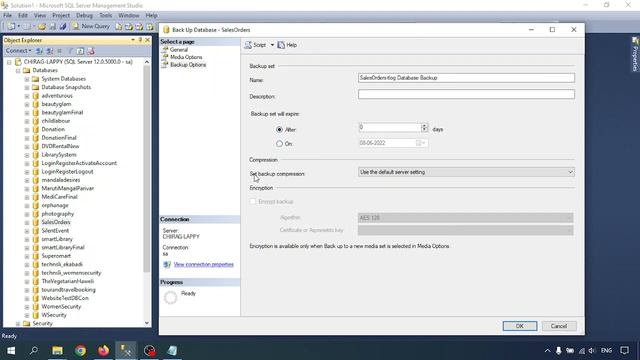Image resolution: width=640 pixels, height=360 pixels.
Task: Toggle the Encrypt backup checkbox
Action: (x=253, y=201)
